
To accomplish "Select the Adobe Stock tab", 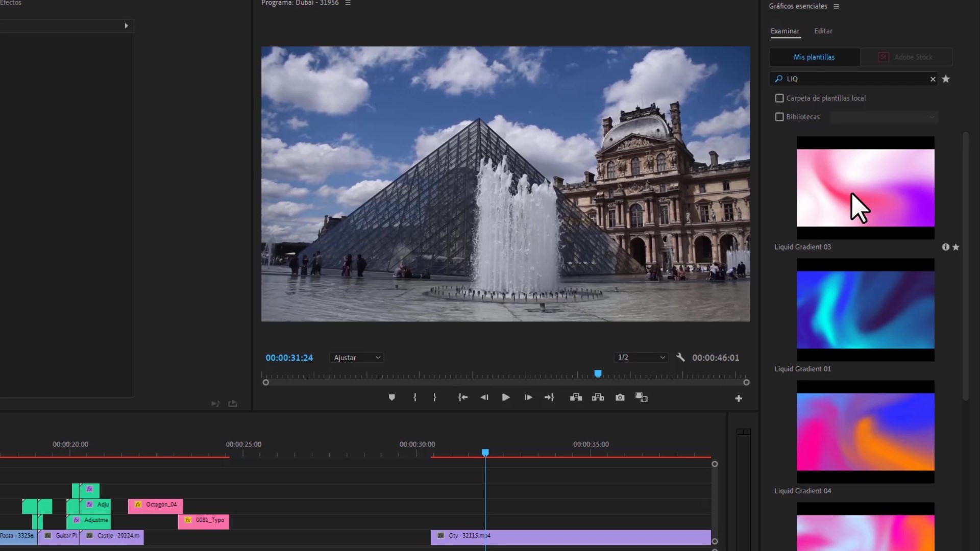I will click(x=906, y=57).
